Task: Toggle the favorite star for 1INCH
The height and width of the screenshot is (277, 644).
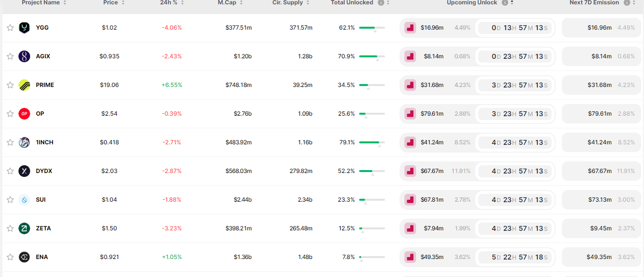Action: [x=10, y=142]
